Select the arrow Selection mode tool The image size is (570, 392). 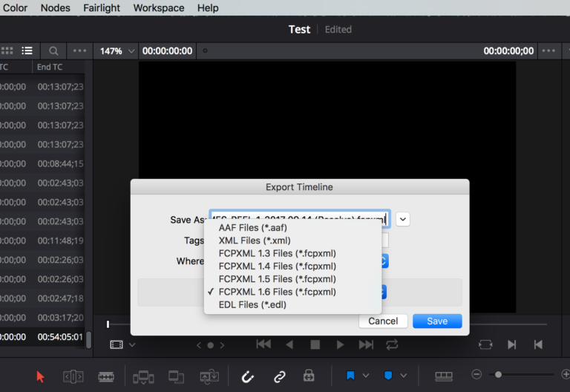40,376
